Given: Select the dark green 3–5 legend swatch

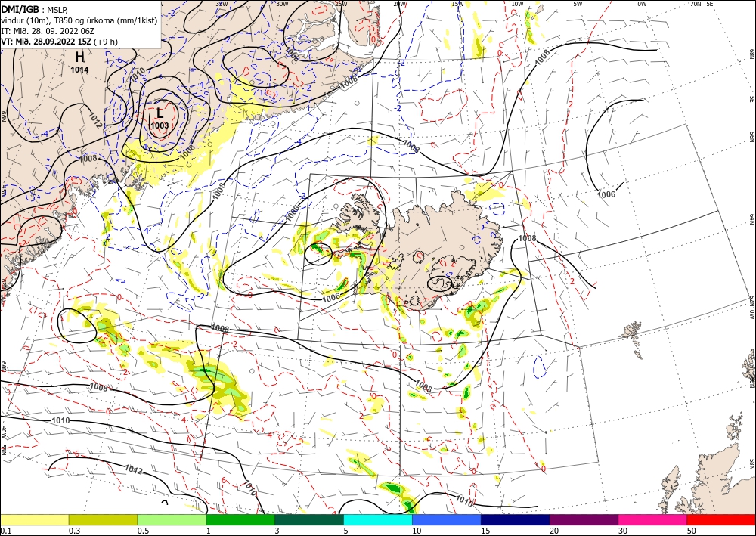Looking at the screenshot, I should (309, 519).
